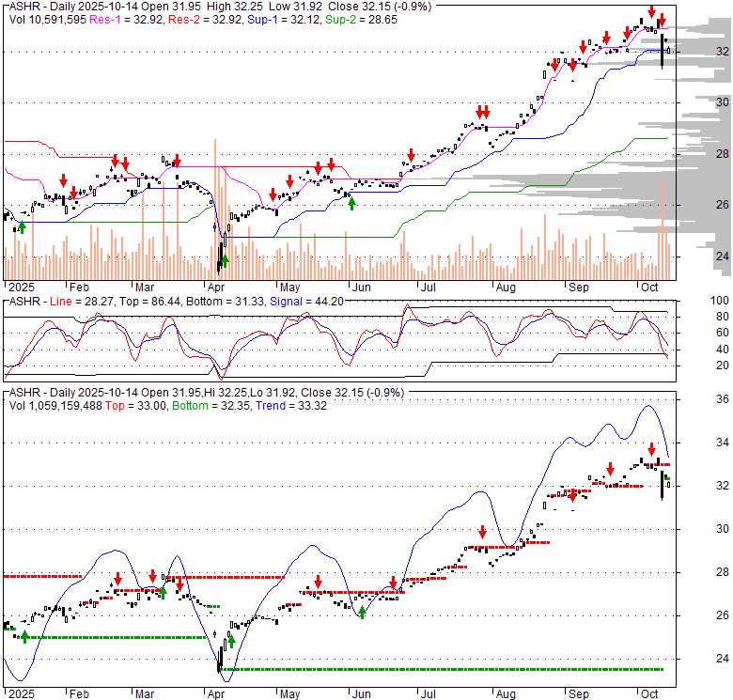The width and height of the screenshot is (733, 700).
Task: Click red sell arrow in late July on trend chart
Action: click(x=482, y=532)
